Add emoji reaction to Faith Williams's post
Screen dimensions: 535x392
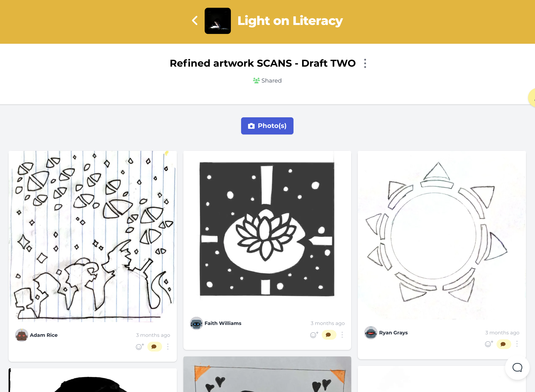coord(314,335)
